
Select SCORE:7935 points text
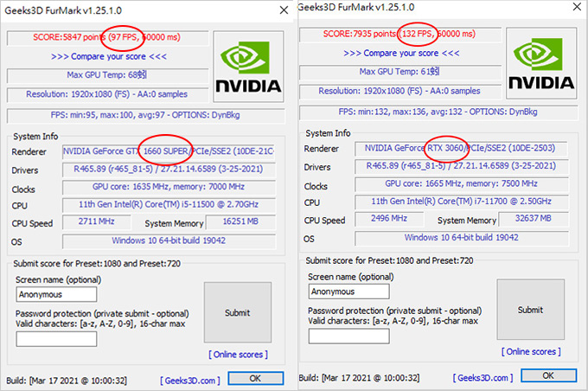(x=360, y=34)
